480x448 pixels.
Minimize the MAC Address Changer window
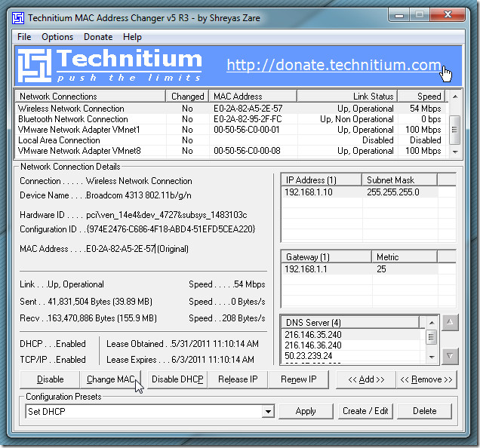tap(399, 15)
